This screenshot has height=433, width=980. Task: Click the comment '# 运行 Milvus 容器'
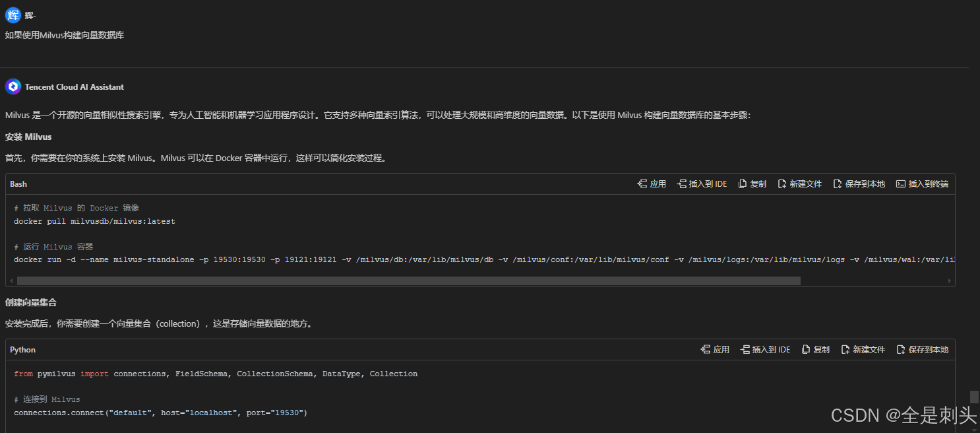(53, 247)
